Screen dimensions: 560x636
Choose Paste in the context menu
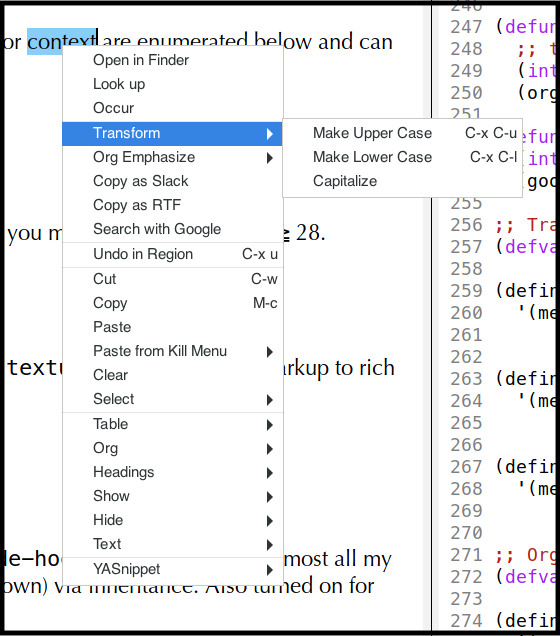(x=172, y=327)
